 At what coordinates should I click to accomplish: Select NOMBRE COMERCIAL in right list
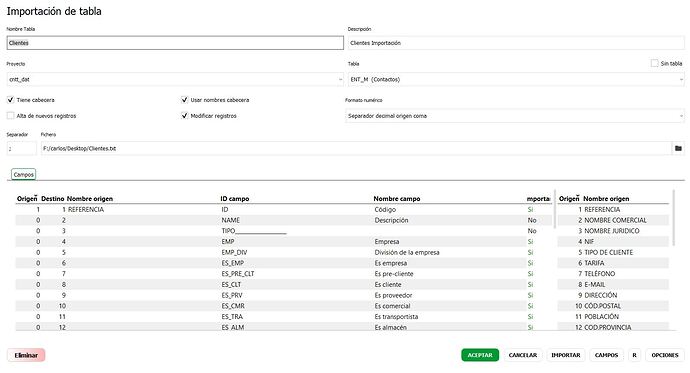613,220
